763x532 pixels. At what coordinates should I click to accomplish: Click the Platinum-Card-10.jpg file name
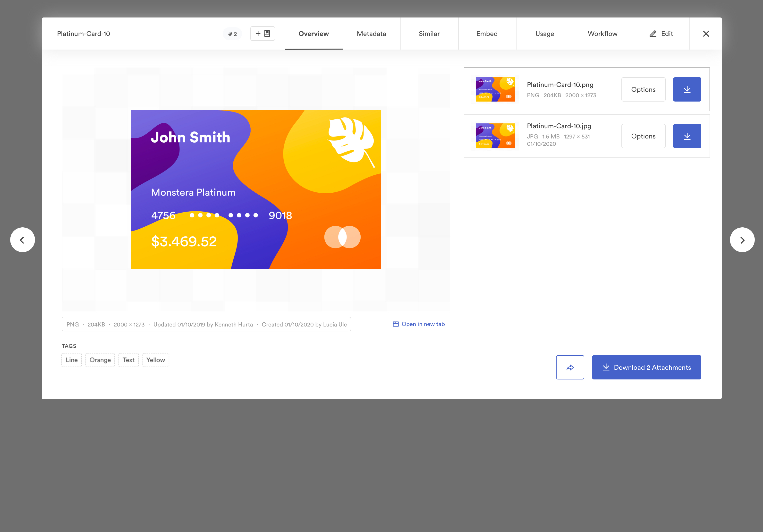tap(559, 126)
